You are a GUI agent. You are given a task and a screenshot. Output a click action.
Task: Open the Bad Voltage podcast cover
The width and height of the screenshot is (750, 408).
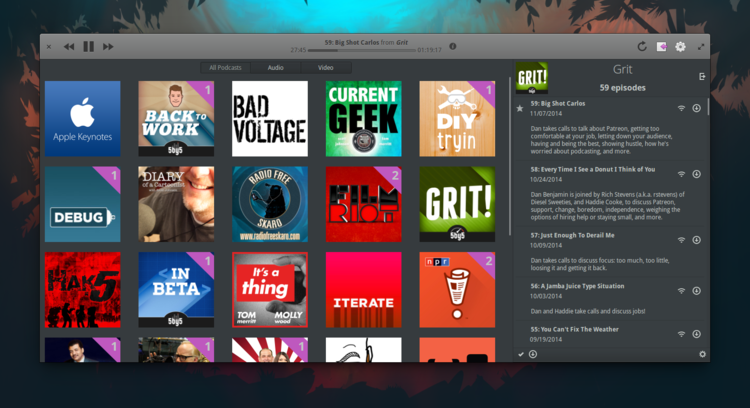(270, 119)
